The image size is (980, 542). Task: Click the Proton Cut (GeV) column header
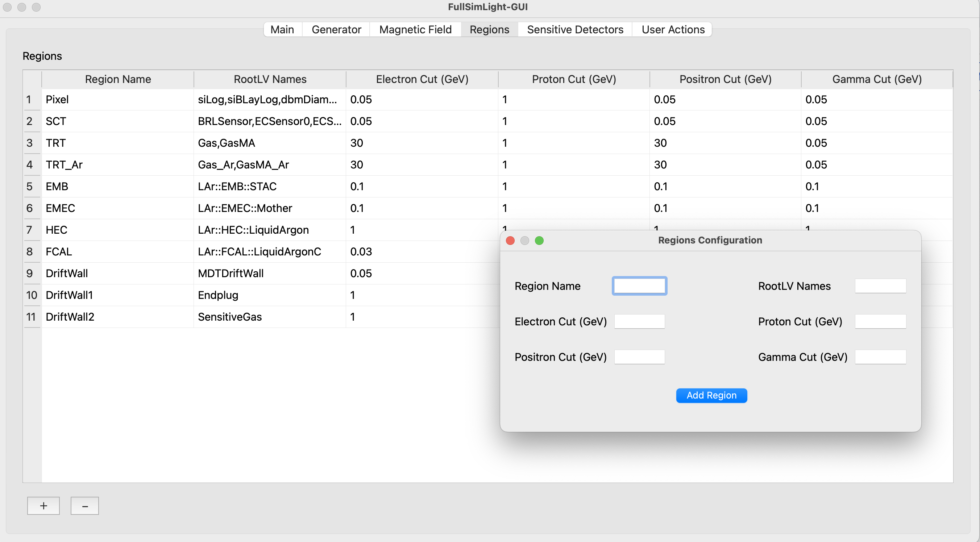tap(574, 79)
